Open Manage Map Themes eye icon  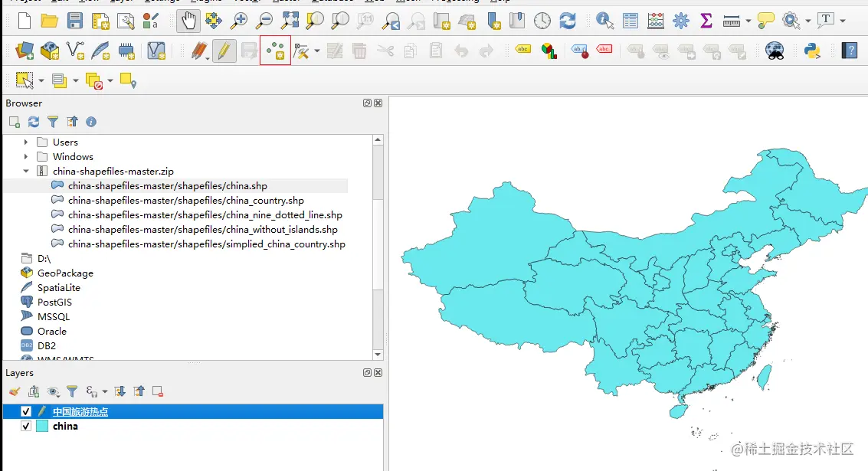click(x=53, y=392)
